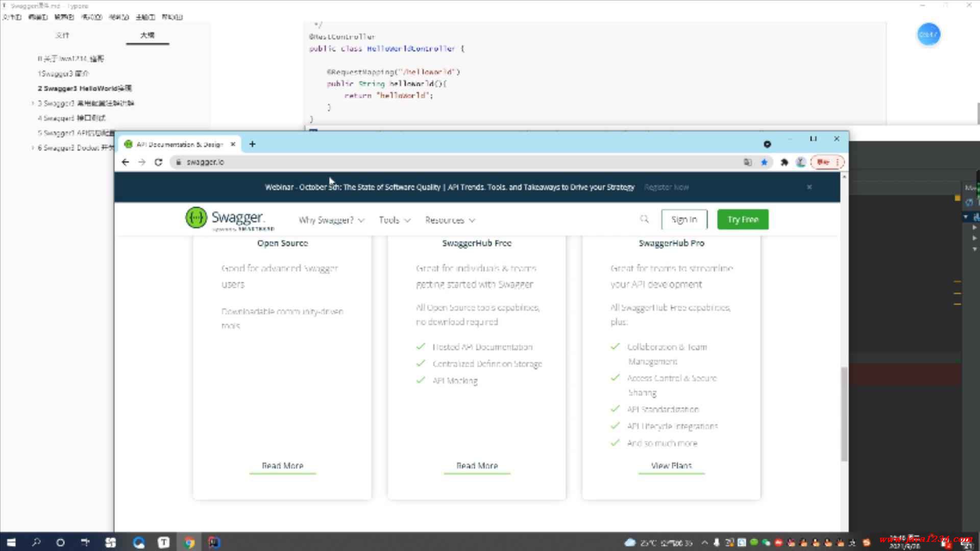The image size is (980, 551).
Task: Open the Typora 格式 menu
Action: click(x=92, y=17)
